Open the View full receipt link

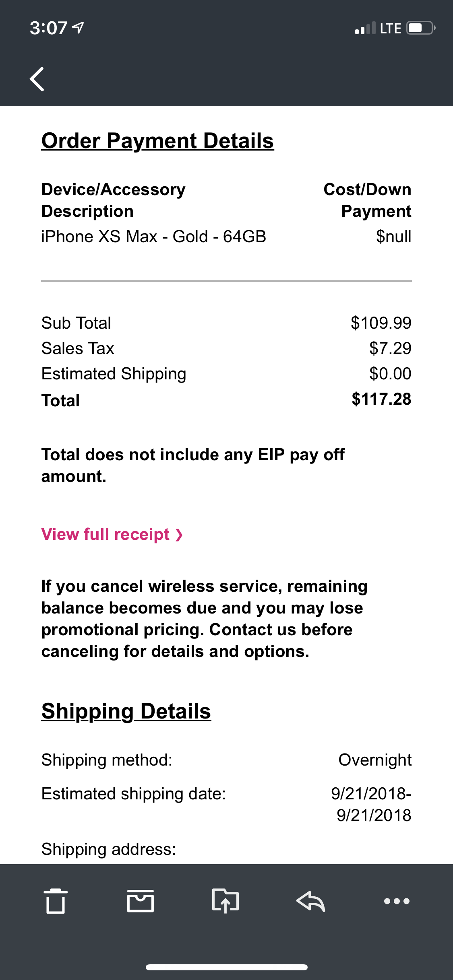pos(105,534)
